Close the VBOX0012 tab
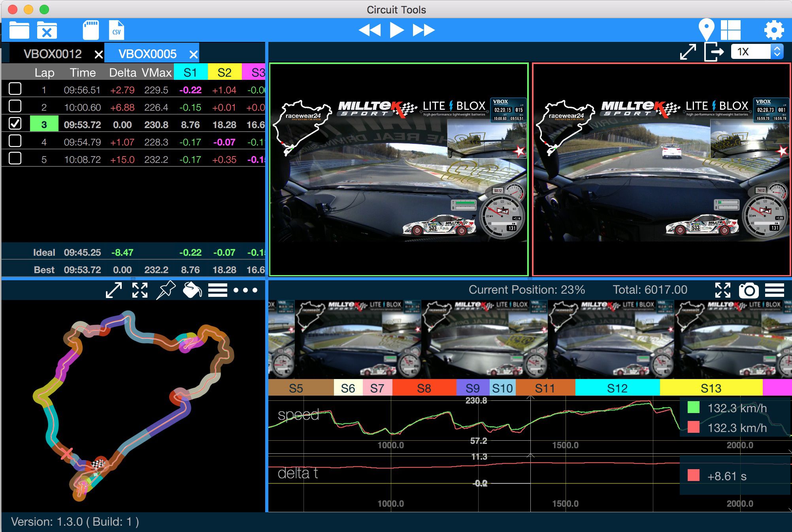The width and height of the screenshot is (792, 532). [98, 55]
